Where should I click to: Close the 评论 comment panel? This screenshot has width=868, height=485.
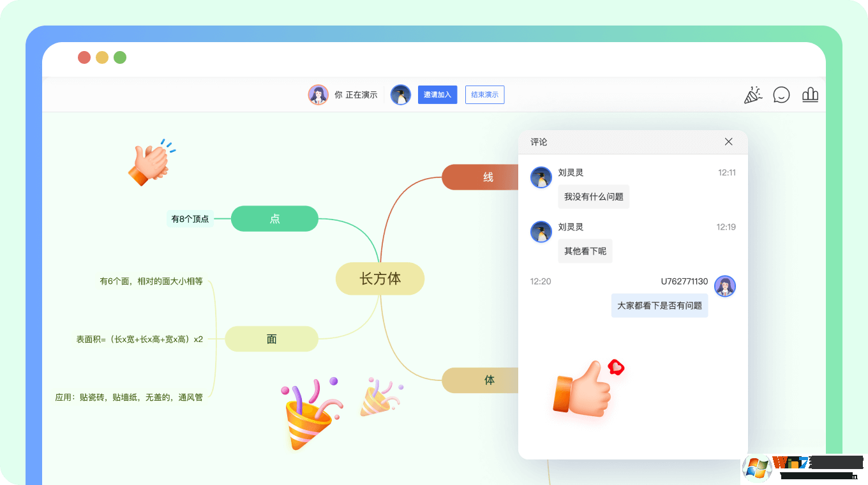tap(728, 142)
